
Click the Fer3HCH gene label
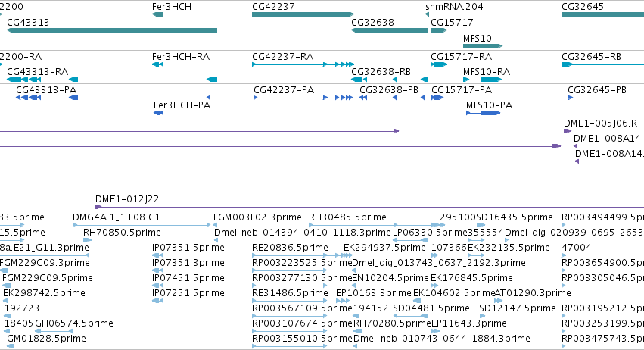(x=171, y=7)
